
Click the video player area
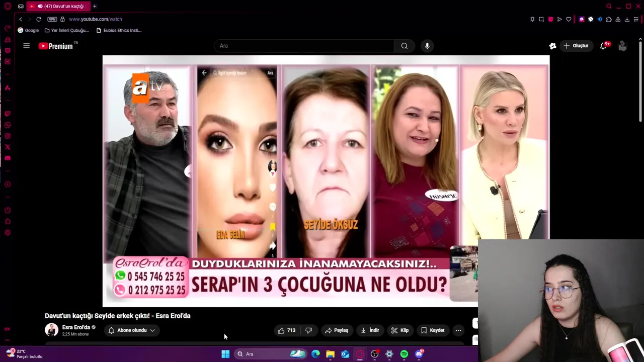pyautogui.click(x=326, y=181)
